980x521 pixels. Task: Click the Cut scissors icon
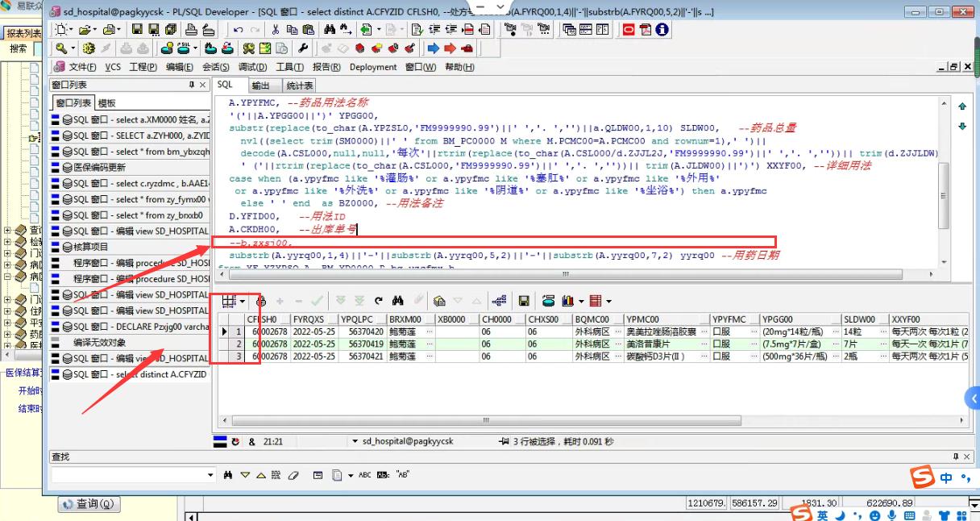click(x=276, y=30)
